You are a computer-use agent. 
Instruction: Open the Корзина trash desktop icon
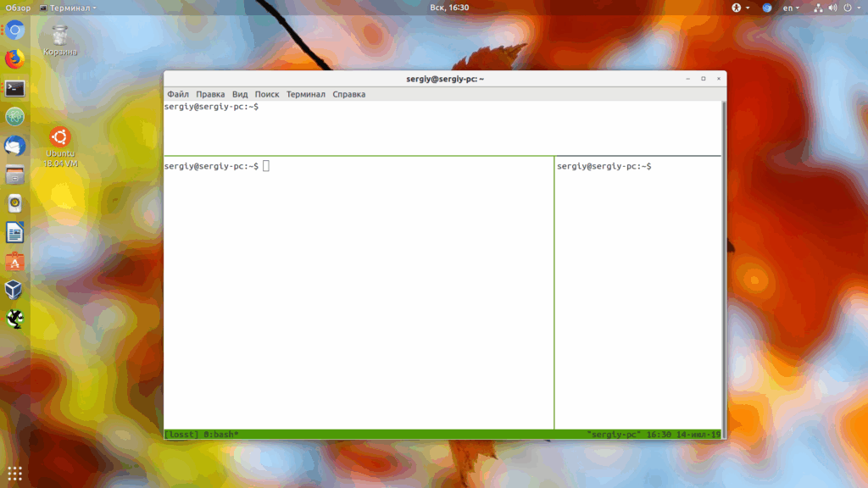[x=60, y=41]
